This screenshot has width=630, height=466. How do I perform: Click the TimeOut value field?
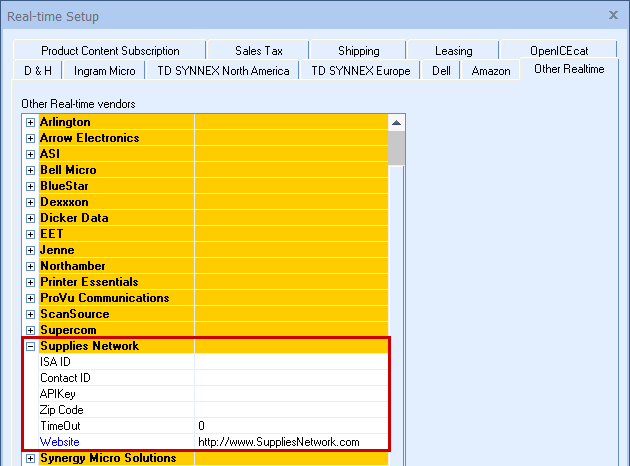click(290, 426)
